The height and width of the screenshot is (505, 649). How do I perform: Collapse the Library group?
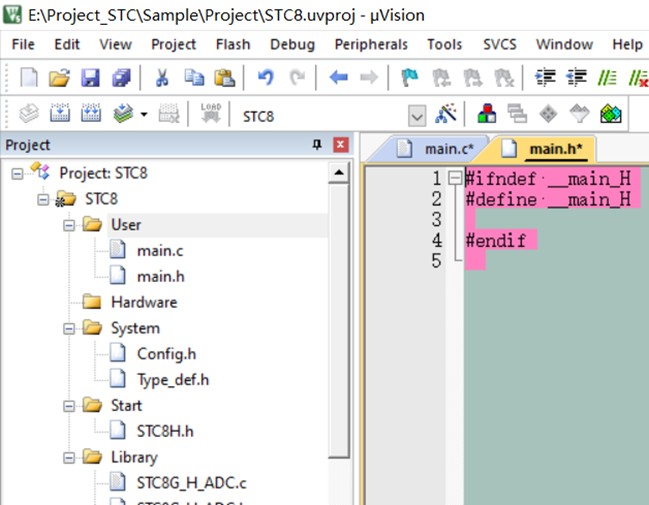point(69,458)
